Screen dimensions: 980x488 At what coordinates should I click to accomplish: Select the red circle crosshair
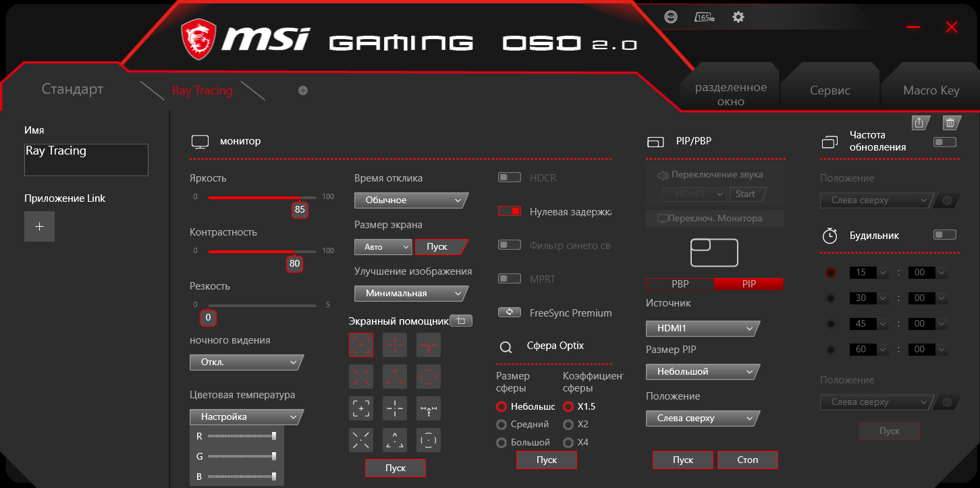pyautogui.click(x=429, y=377)
